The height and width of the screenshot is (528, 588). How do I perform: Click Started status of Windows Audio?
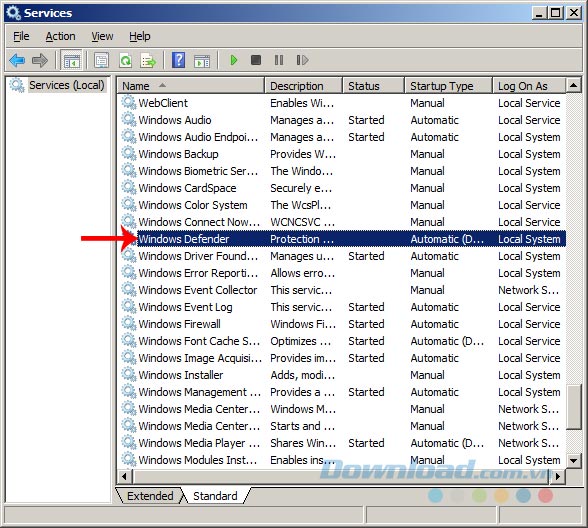click(366, 120)
